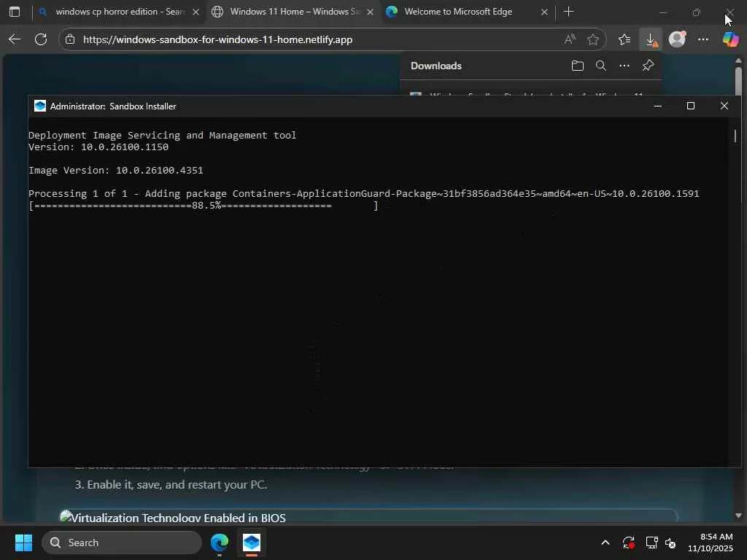Viewport: 747px width, 560px height.
Task: Close the 'windows cp horror edition' tab
Action: [196, 12]
